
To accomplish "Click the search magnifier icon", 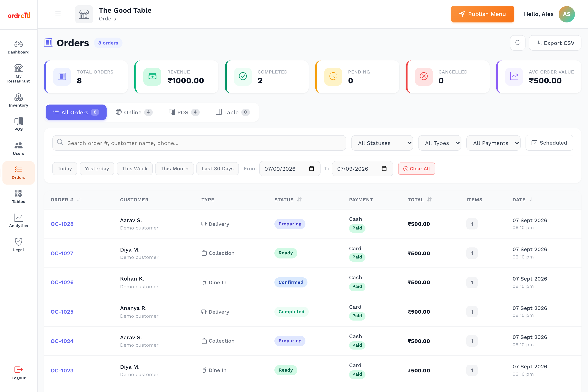I will pos(60,142).
